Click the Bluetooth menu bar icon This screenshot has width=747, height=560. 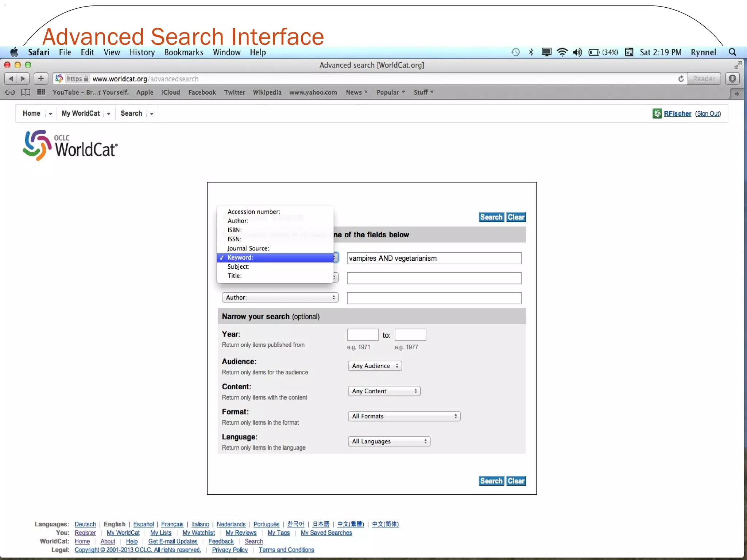point(531,52)
